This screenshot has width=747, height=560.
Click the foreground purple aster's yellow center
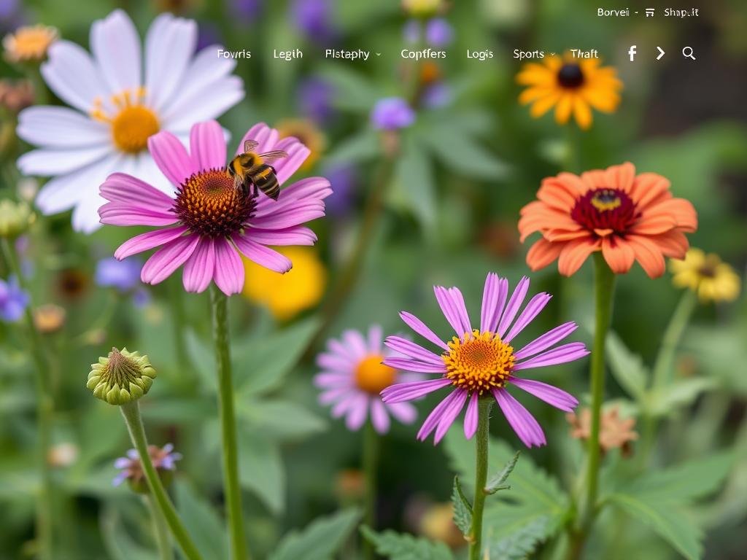[x=479, y=361]
